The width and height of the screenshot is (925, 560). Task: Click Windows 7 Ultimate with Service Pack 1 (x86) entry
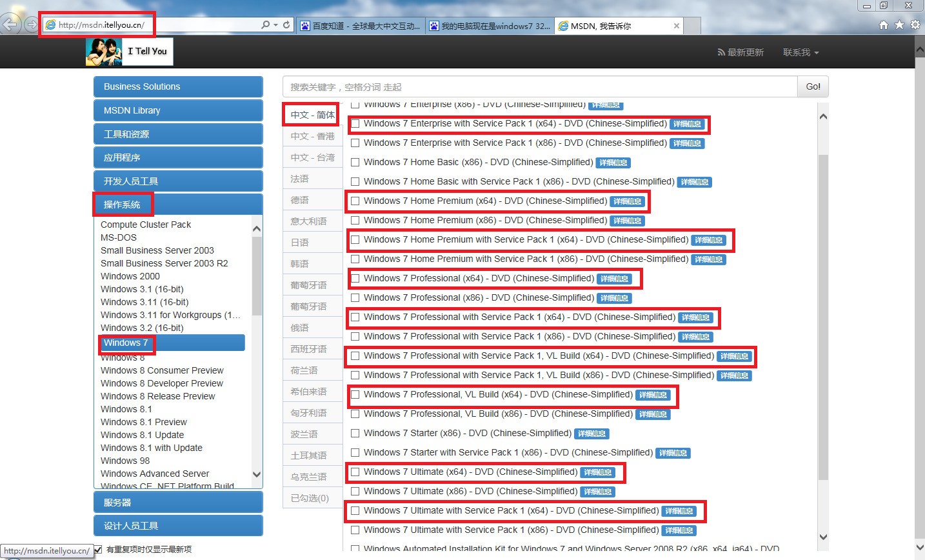coord(512,530)
